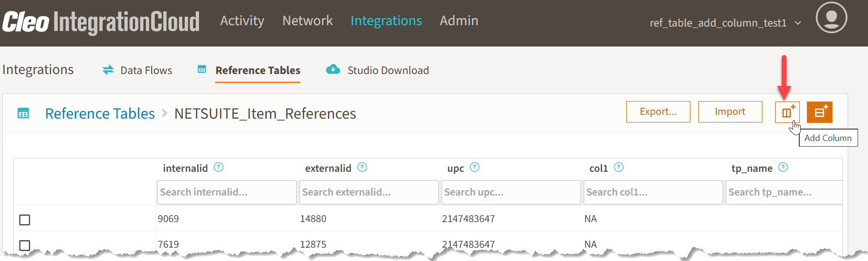Click help icon beside col1 column header
Viewport: 868px width, 261px height.
619,168
